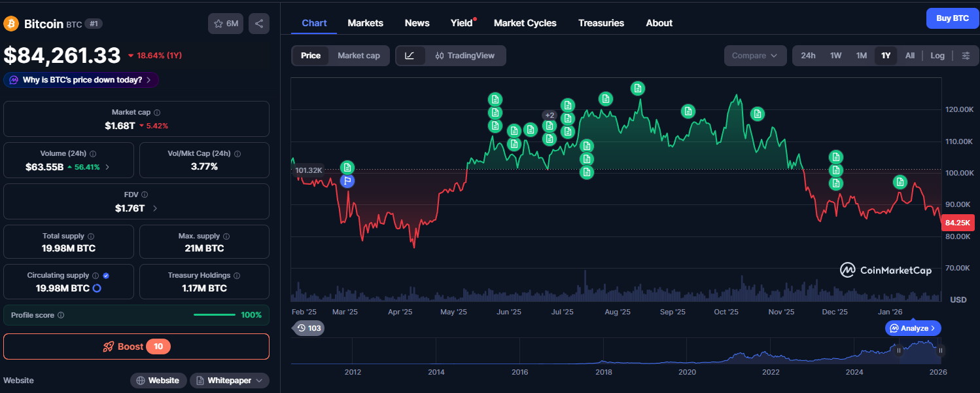Switch to the Treasuries tab
The height and width of the screenshot is (393, 980).
601,23
